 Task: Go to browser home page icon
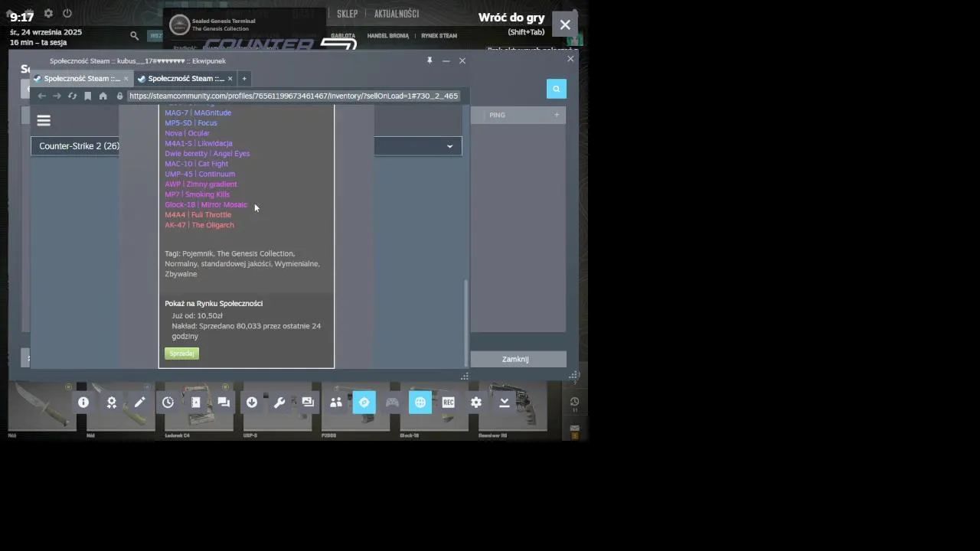pos(103,96)
